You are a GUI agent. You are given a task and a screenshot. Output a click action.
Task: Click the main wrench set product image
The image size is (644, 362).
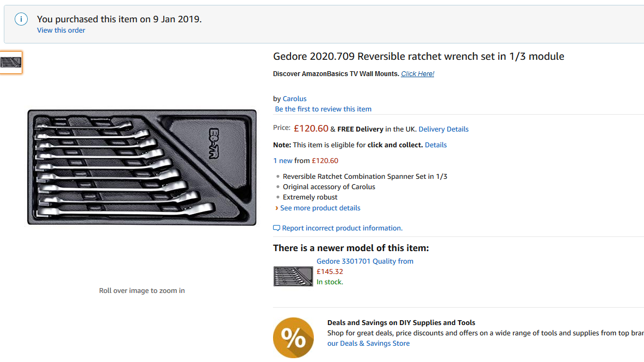pos(142,167)
